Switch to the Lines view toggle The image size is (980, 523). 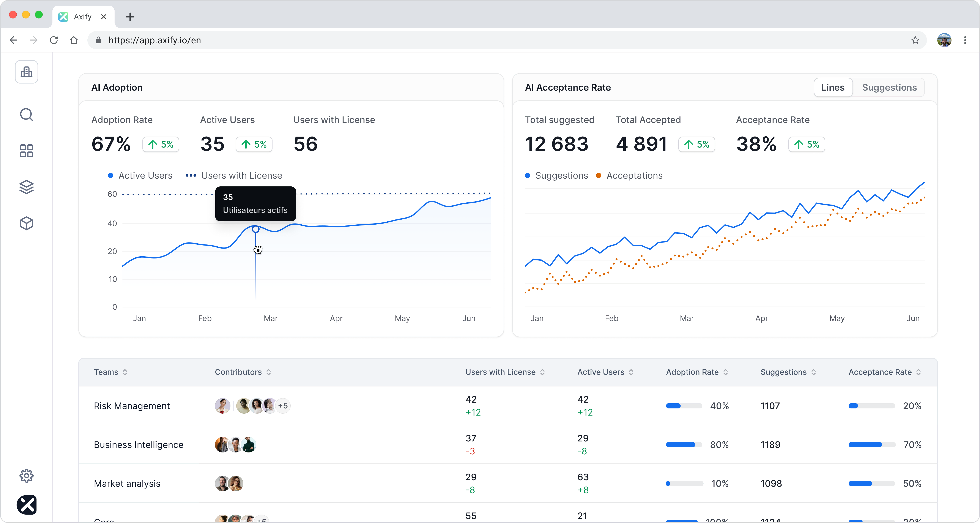(x=833, y=87)
